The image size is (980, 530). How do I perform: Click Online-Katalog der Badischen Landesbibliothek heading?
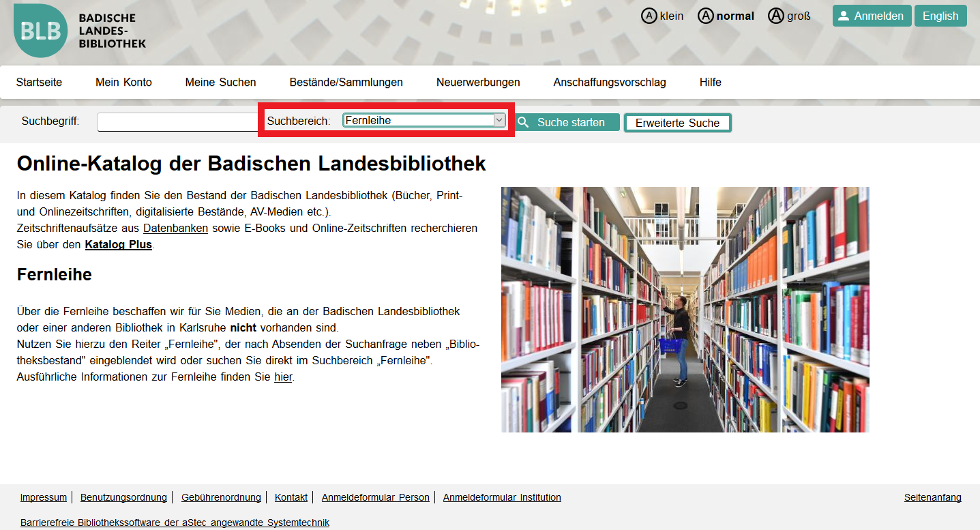252,164
